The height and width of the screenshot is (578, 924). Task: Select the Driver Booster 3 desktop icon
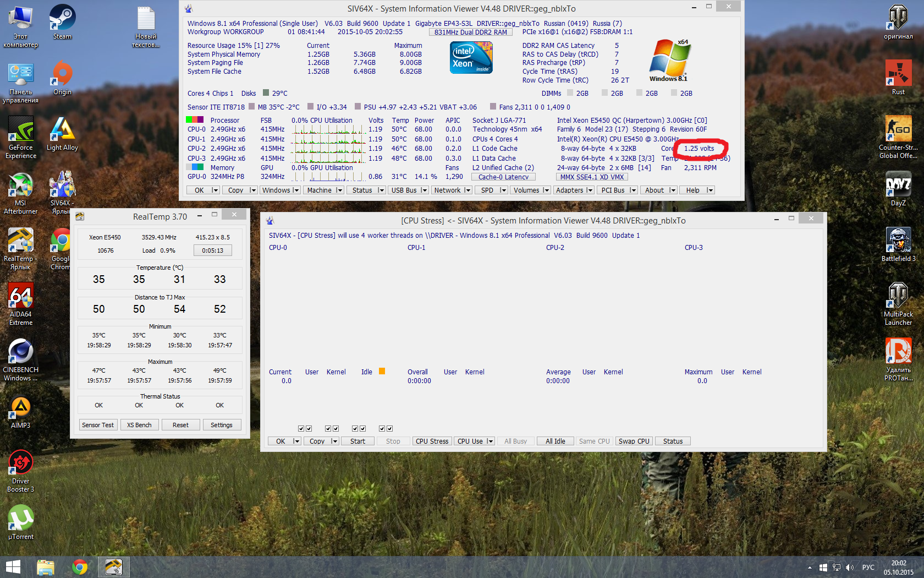pos(21,471)
